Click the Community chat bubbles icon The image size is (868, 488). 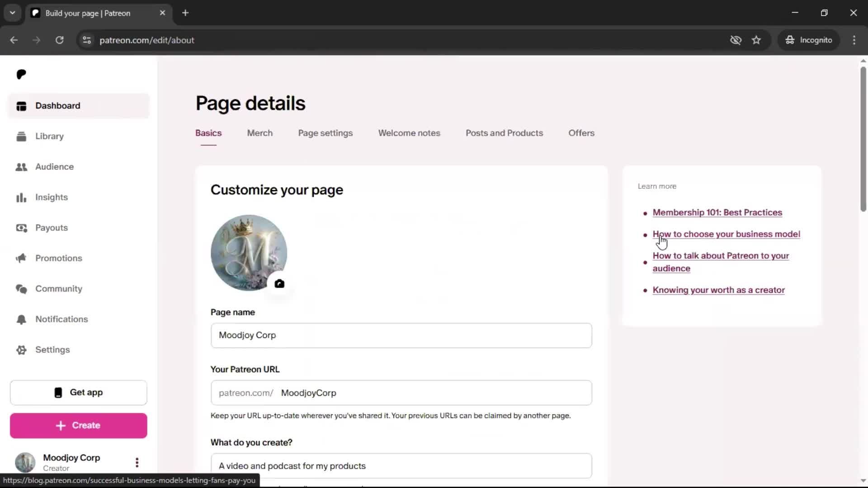tap(21, 289)
